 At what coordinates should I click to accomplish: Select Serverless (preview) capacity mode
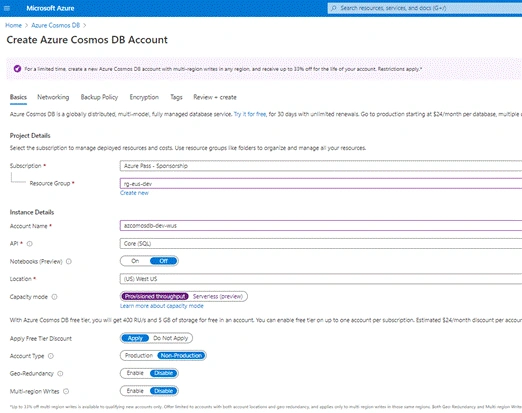[218, 296]
